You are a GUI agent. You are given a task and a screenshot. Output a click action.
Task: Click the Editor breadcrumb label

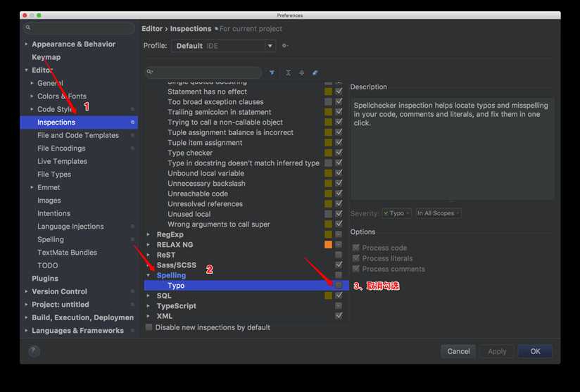point(152,29)
